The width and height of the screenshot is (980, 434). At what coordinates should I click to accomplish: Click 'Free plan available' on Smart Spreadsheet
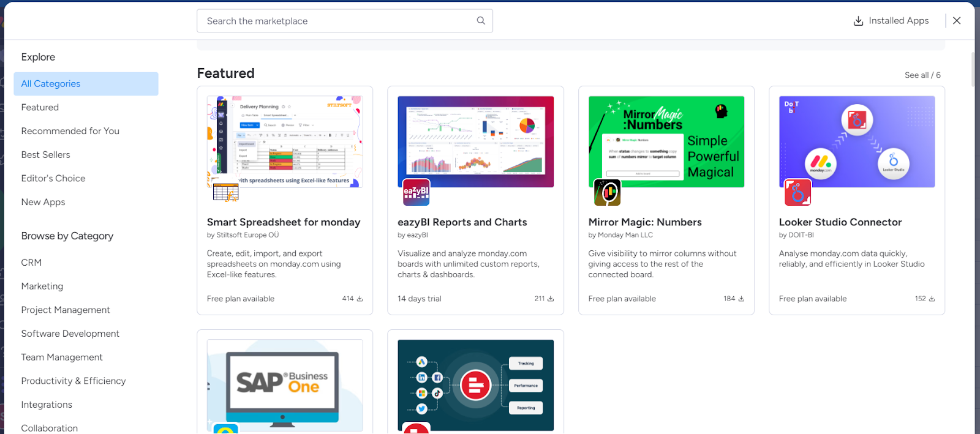[241, 299]
